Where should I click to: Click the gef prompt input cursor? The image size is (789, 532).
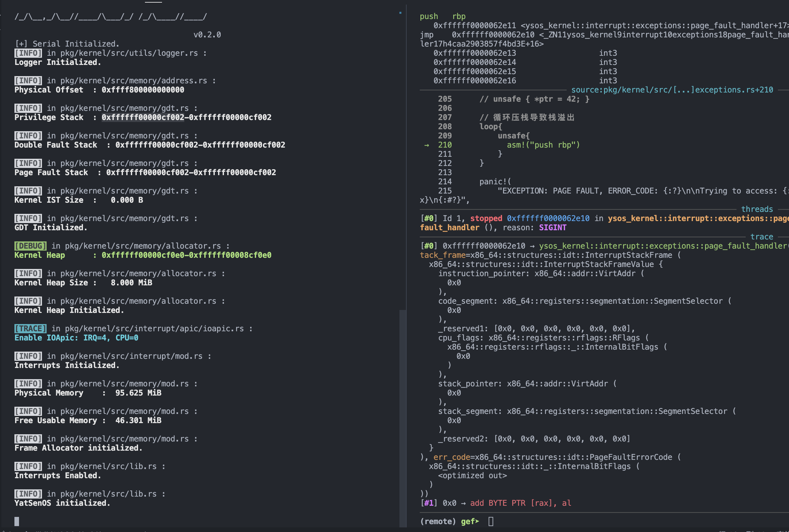click(491, 521)
